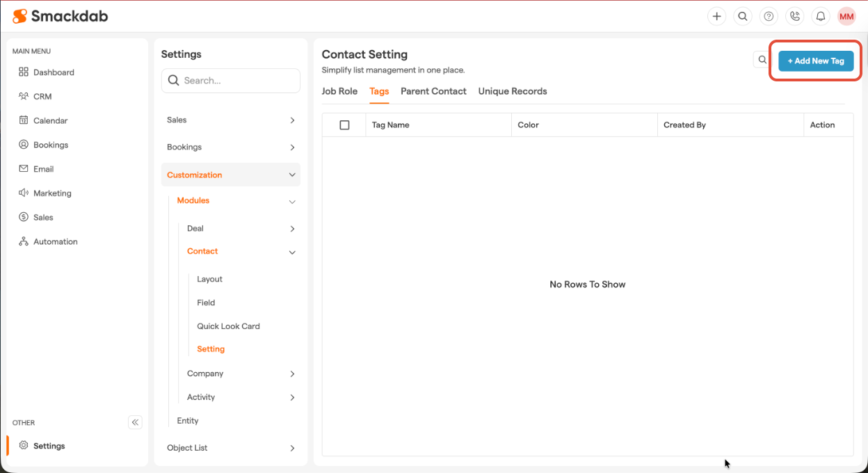
Task: Open Quick Look Card under Contact
Action: click(x=228, y=326)
